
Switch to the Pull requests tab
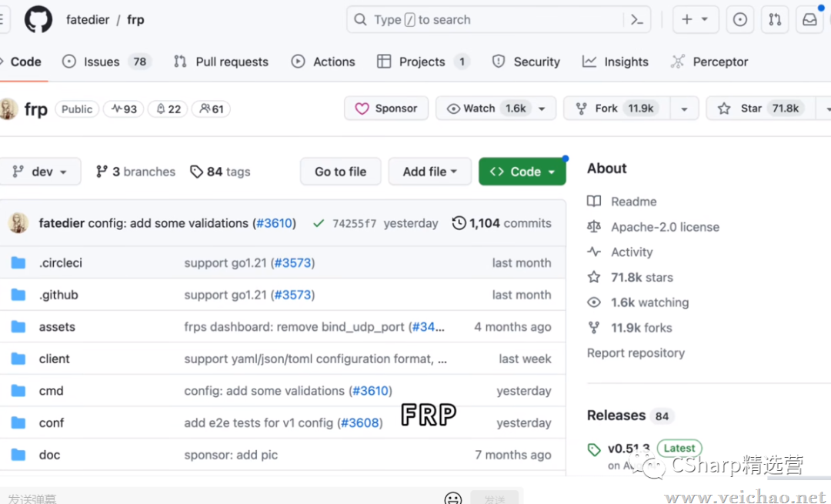click(221, 62)
